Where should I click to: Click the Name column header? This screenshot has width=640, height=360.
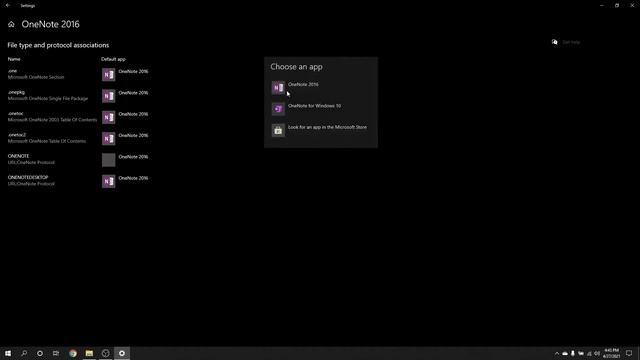pos(14,59)
